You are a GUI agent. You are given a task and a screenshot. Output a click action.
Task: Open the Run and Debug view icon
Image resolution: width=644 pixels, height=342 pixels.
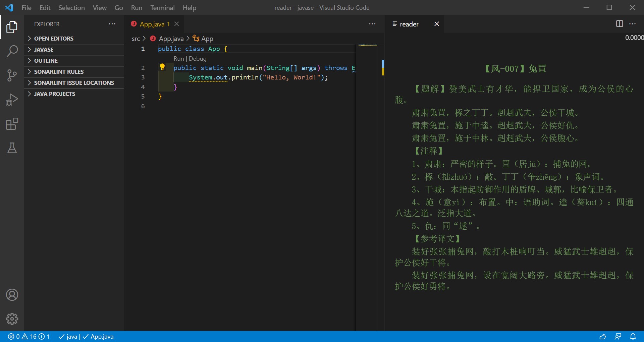pos(12,100)
